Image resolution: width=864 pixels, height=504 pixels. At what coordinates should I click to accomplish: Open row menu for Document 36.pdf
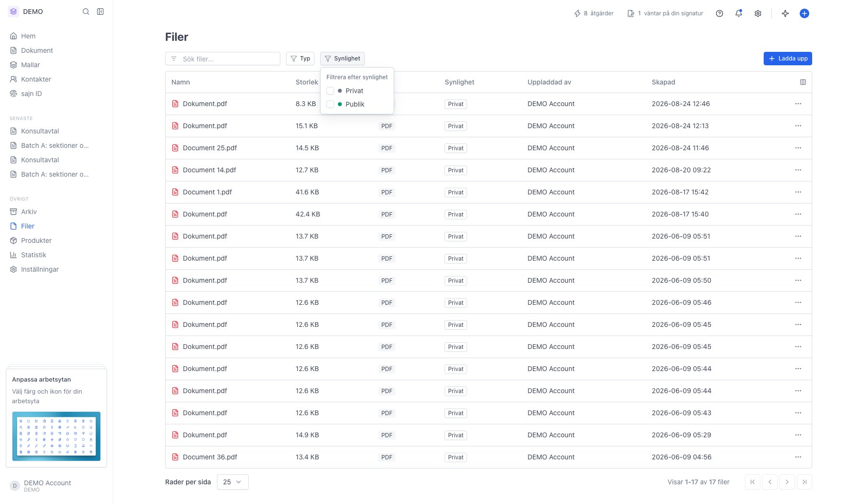tap(798, 457)
